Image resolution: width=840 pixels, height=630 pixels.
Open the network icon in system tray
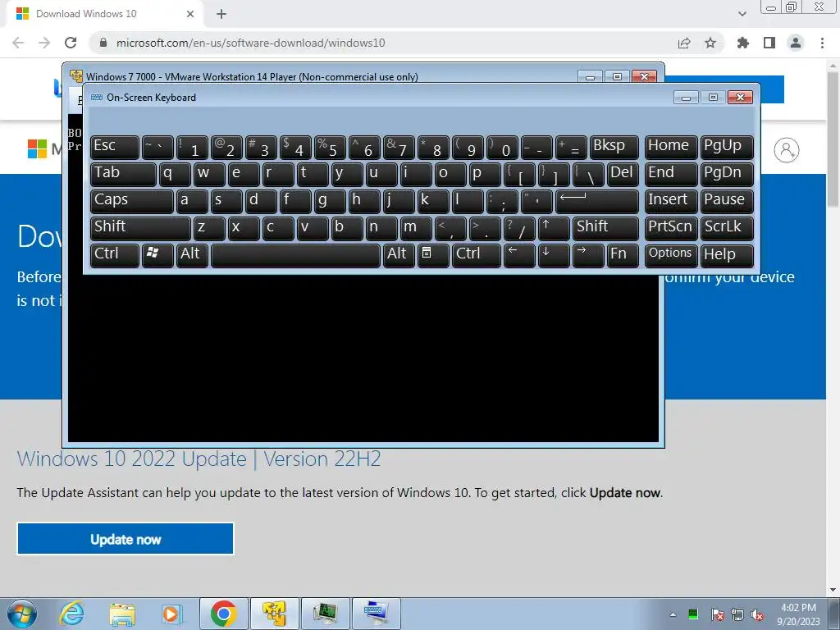click(737, 614)
